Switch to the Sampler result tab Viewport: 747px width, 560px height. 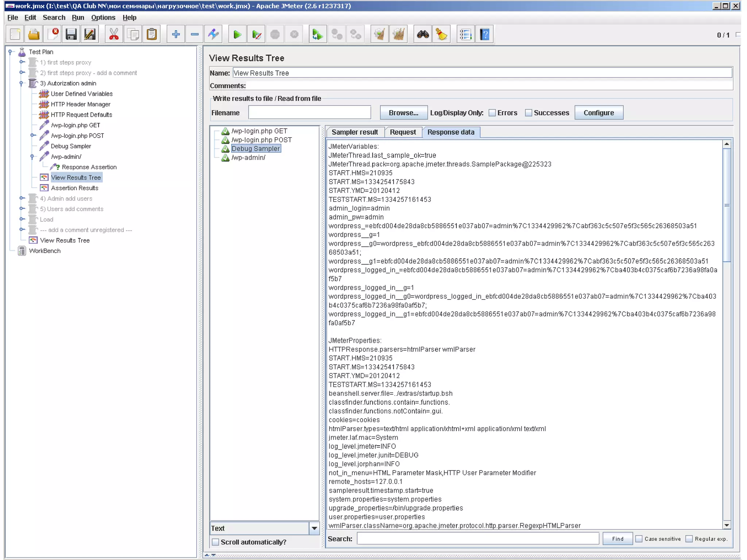point(355,132)
